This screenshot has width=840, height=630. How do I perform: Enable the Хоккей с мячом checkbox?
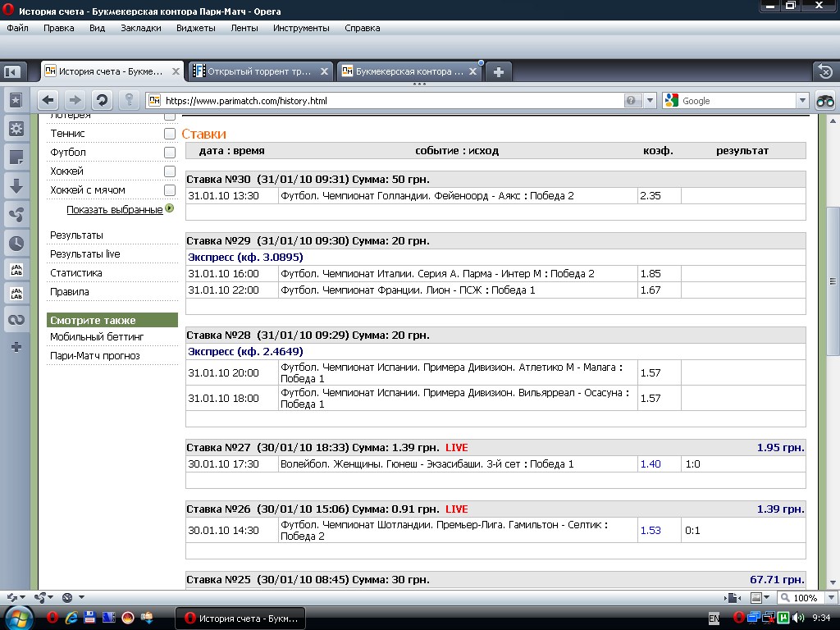(x=170, y=190)
